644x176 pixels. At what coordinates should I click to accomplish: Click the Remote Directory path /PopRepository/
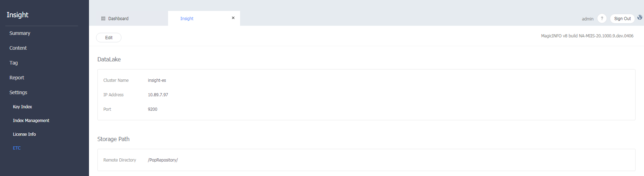163,160
